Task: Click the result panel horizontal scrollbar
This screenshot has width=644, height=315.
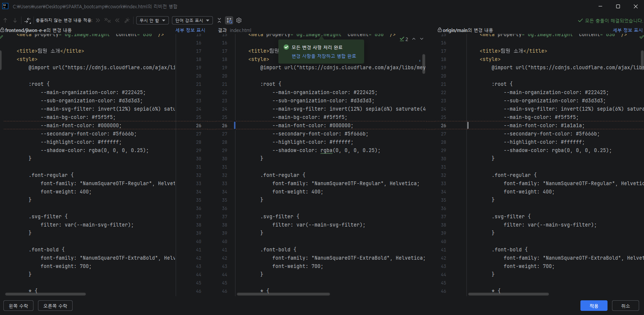Action: [x=283, y=294]
